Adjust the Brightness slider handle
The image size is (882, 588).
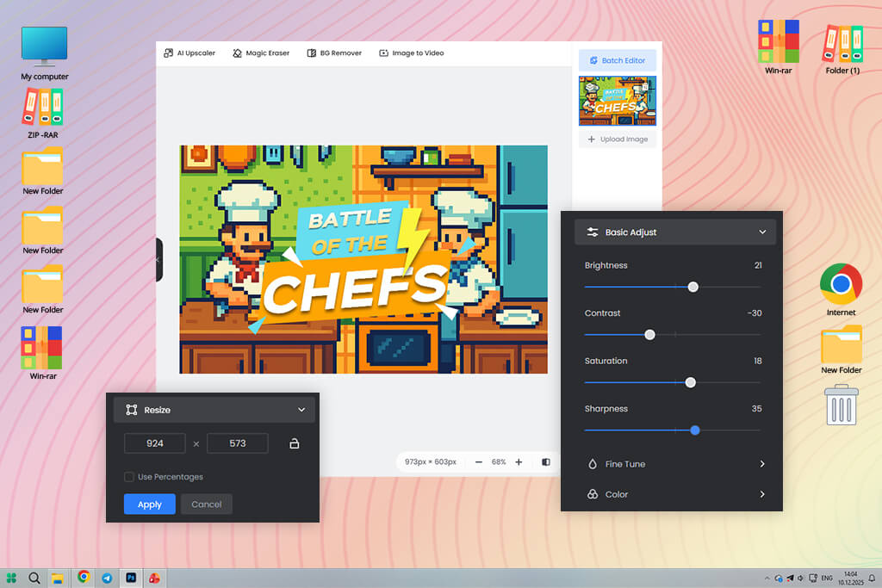[693, 287]
